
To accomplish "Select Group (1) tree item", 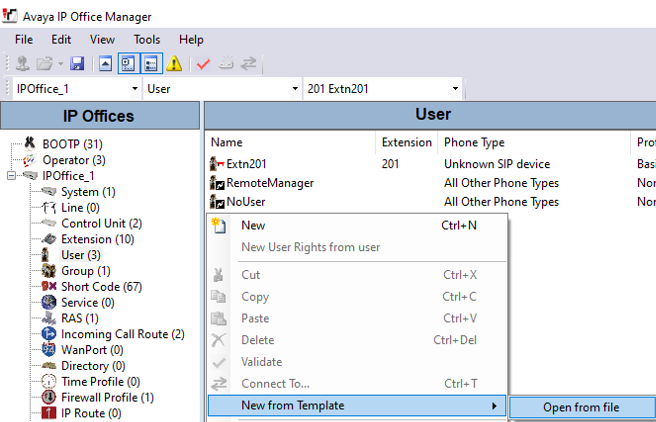I will click(86, 271).
